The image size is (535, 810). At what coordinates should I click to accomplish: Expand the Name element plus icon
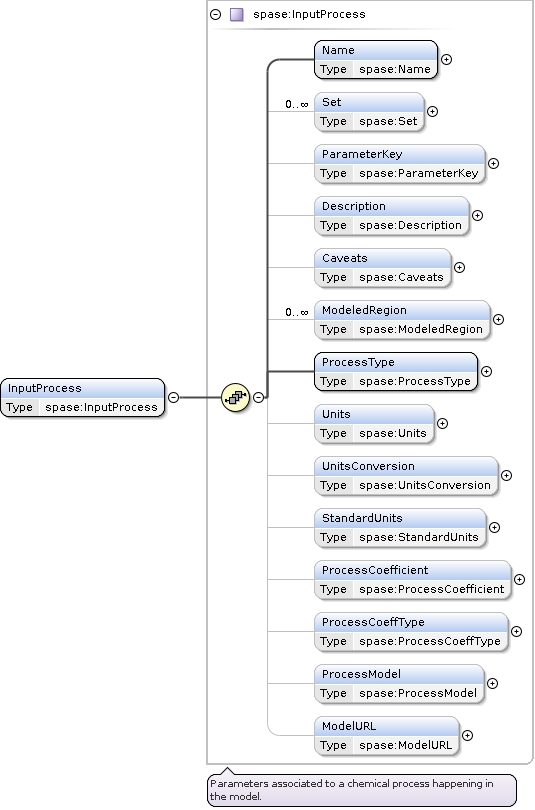pos(447,59)
